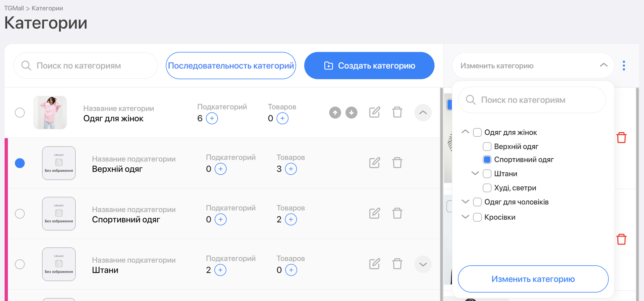Delete the Верхній одяг subcategory
This screenshot has height=301, width=644.
[397, 163]
